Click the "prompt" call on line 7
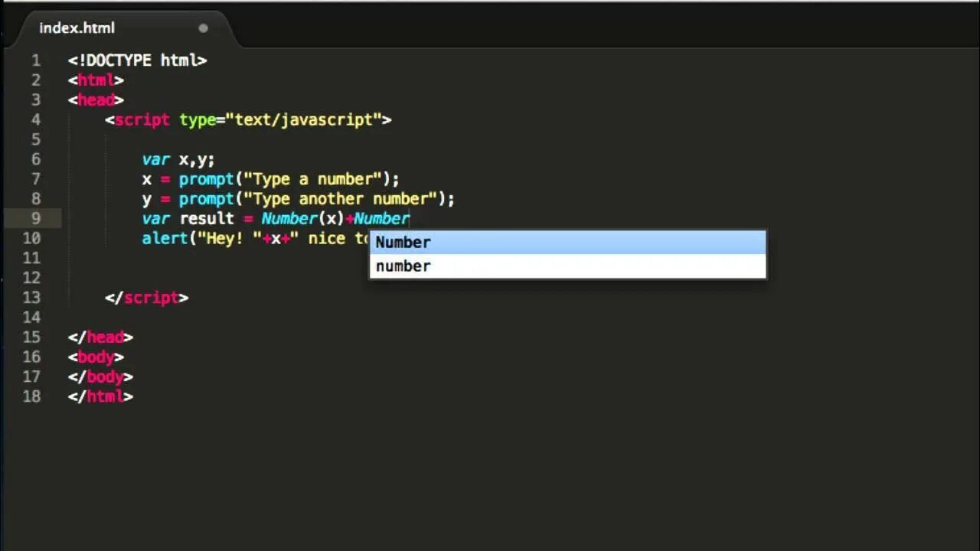 coord(206,180)
